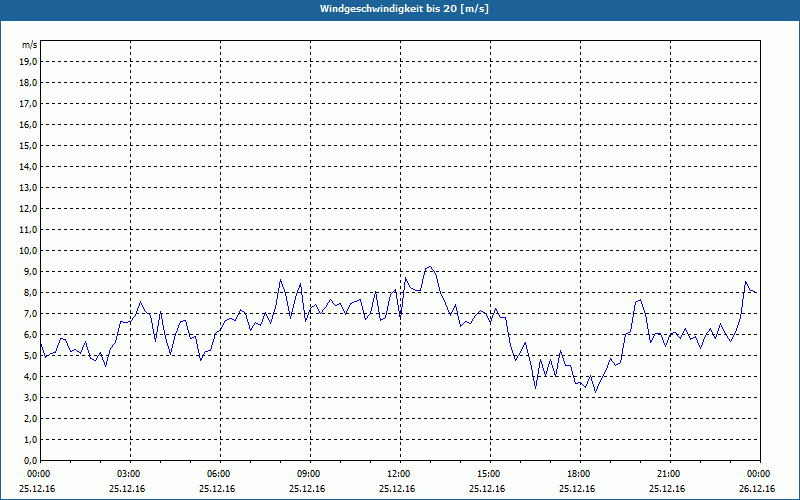Select the 4,0 y-axis label

(x=31, y=377)
